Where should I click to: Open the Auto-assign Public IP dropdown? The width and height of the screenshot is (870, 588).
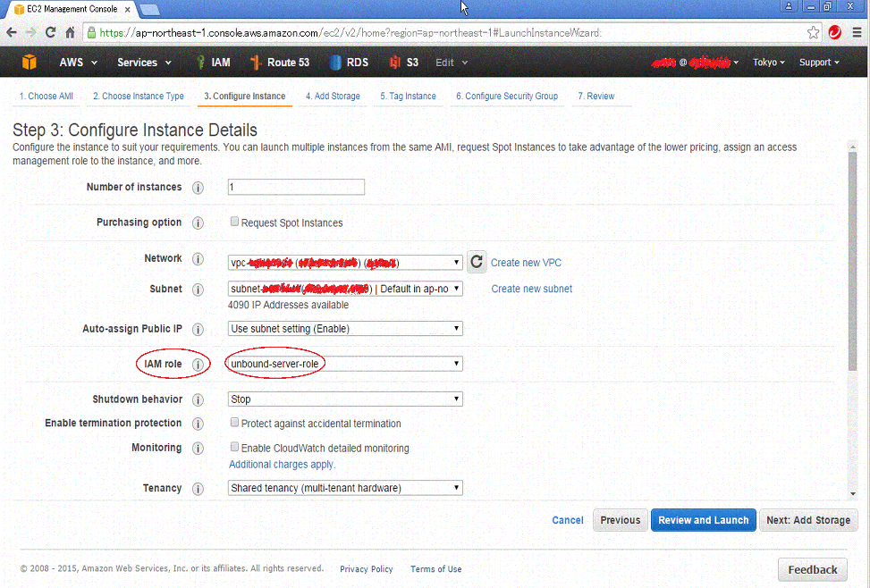pos(345,329)
